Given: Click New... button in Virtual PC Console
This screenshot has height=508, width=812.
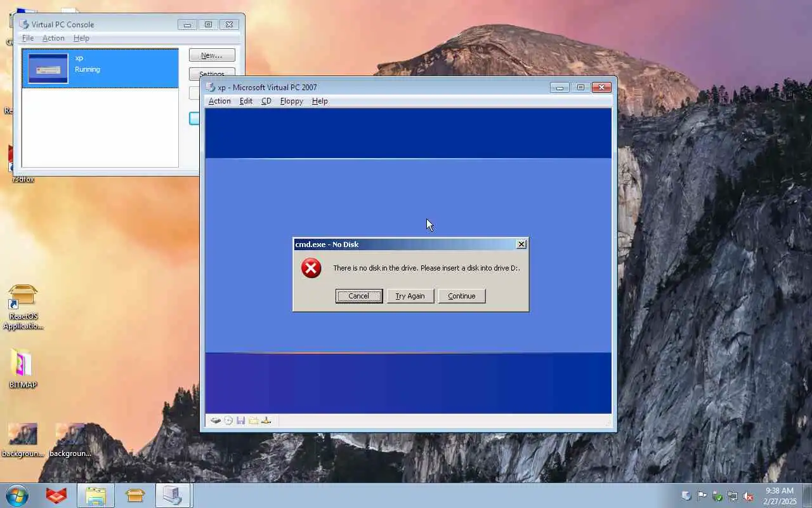Looking at the screenshot, I should (212, 55).
